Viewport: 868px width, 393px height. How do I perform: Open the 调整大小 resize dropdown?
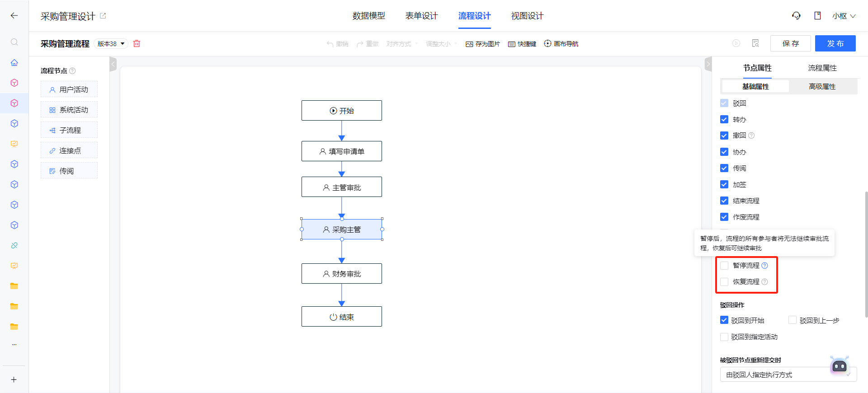(442, 44)
